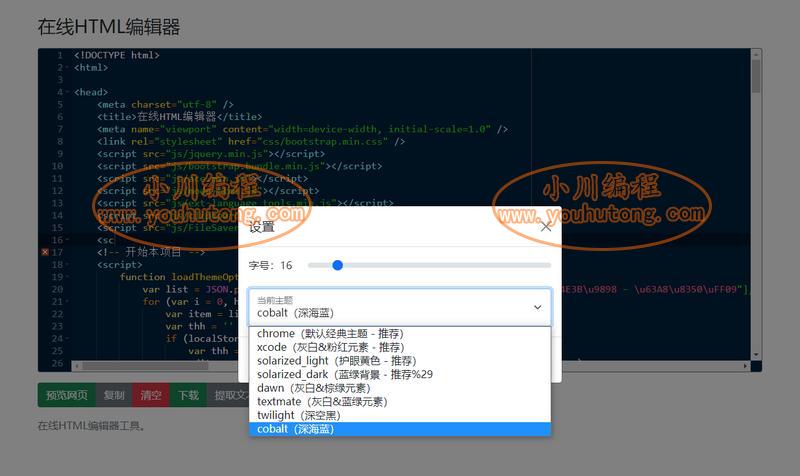Collapse the if fold arrow at line 24
The width and height of the screenshot is (800, 476).
[x=67, y=339]
